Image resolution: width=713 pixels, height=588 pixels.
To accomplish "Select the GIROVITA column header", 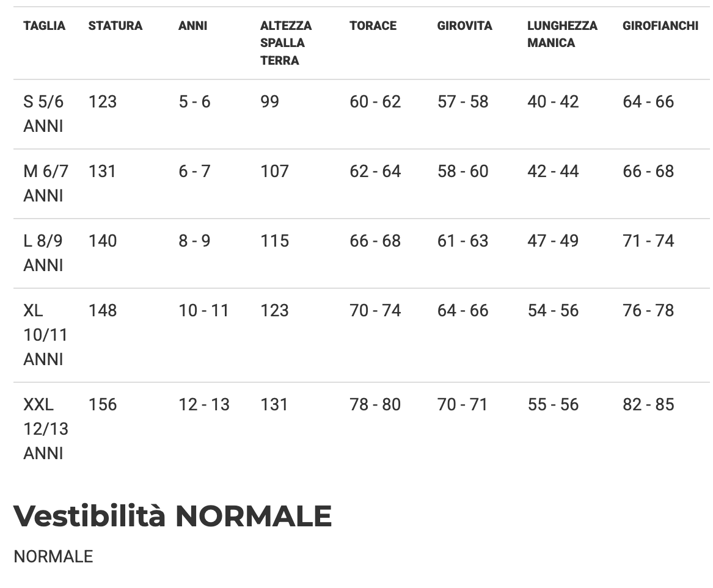I will click(464, 26).
